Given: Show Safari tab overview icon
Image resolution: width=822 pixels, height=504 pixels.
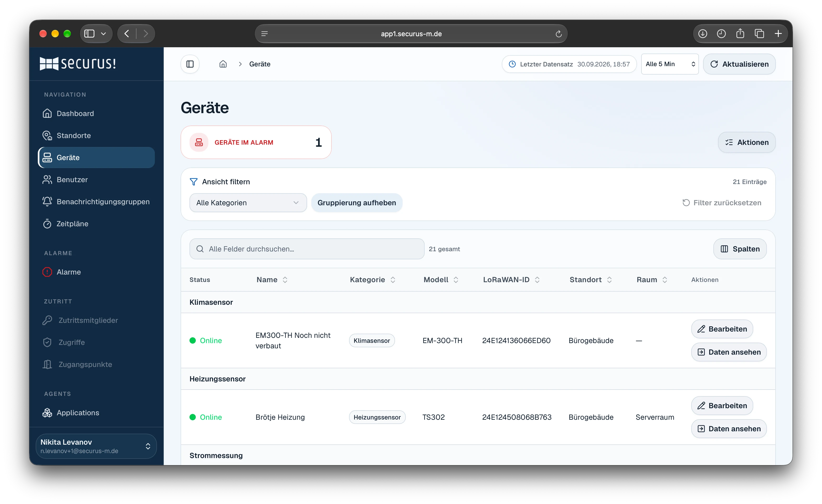Looking at the screenshot, I should click(759, 34).
